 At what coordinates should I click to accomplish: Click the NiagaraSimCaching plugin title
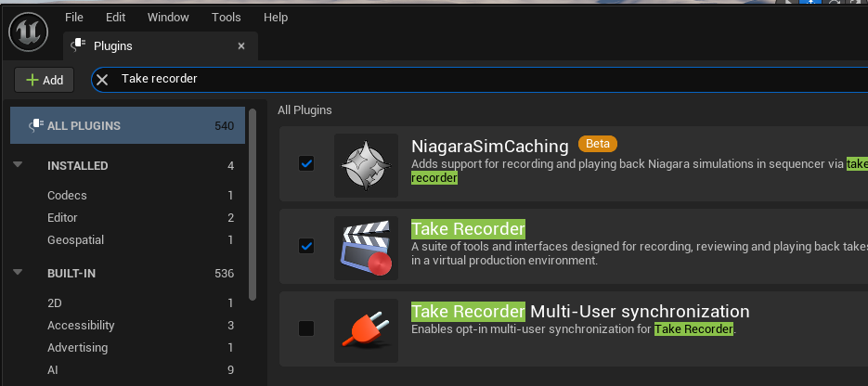click(x=490, y=147)
